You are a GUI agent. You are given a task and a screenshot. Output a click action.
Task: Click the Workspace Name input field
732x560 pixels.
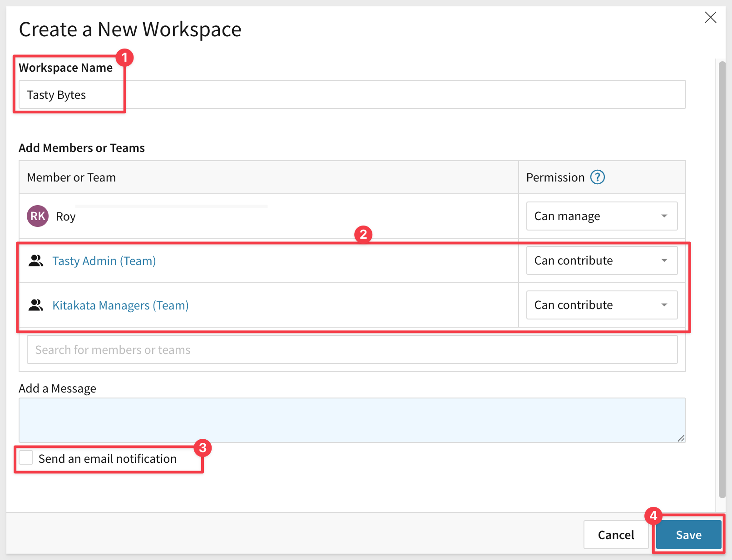point(351,95)
